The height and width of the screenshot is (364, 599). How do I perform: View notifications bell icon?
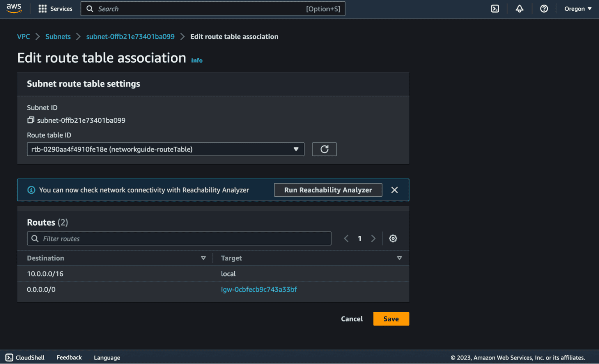point(519,9)
